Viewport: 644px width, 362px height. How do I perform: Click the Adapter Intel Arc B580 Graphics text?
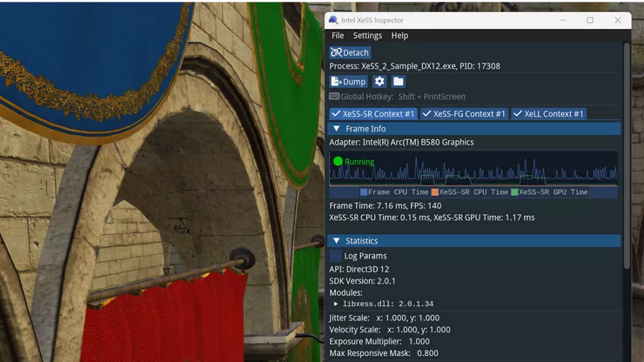[x=401, y=142]
